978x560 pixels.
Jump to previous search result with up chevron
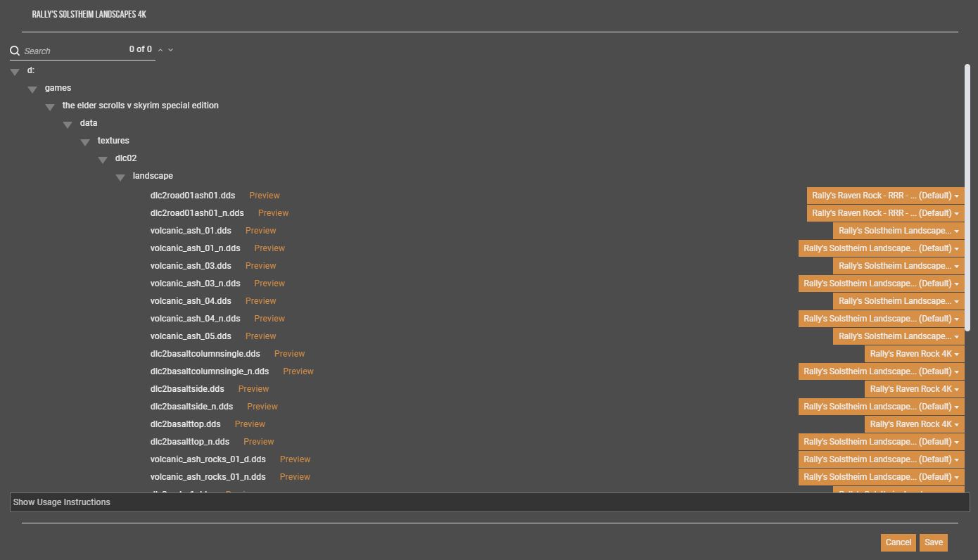(x=160, y=50)
